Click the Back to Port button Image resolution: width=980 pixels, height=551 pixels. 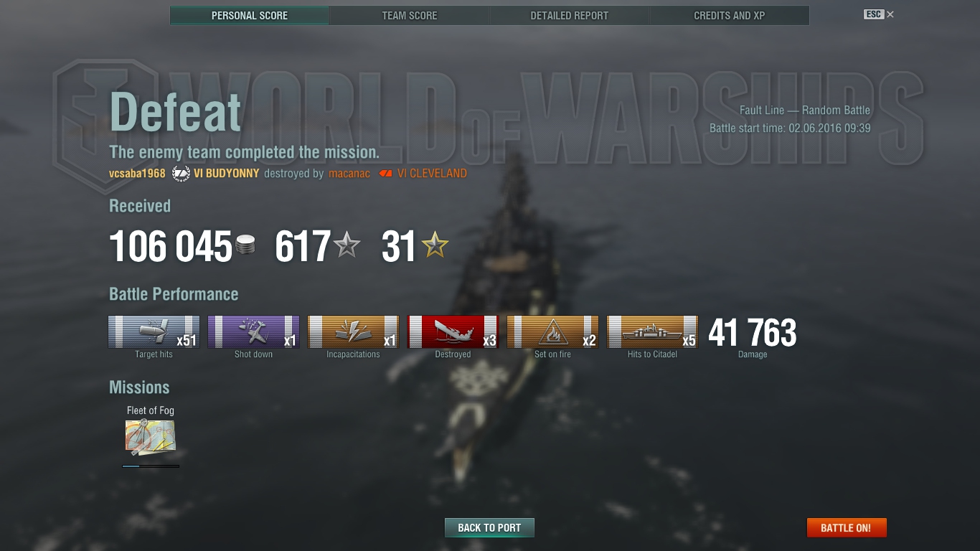point(489,528)
